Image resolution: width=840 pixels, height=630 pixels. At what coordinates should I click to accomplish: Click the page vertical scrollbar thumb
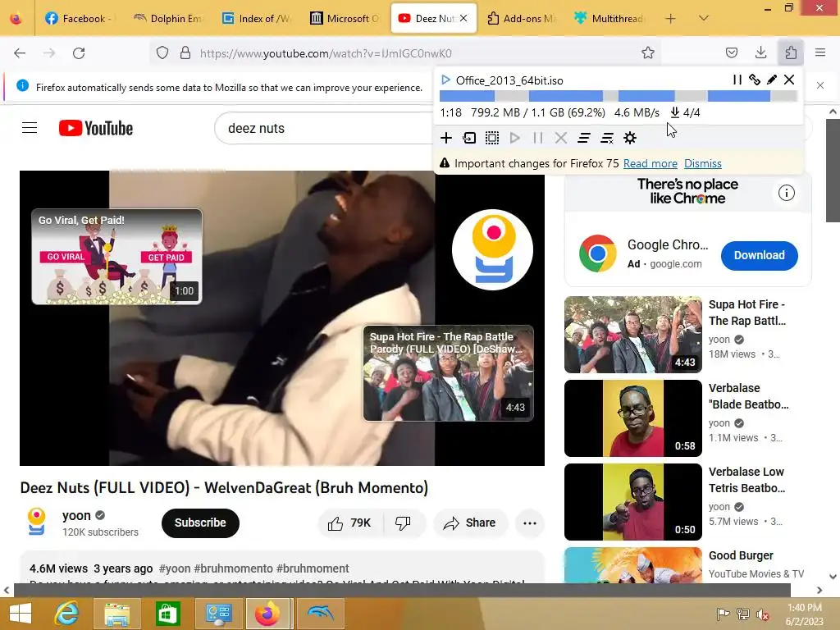[832, 171]
